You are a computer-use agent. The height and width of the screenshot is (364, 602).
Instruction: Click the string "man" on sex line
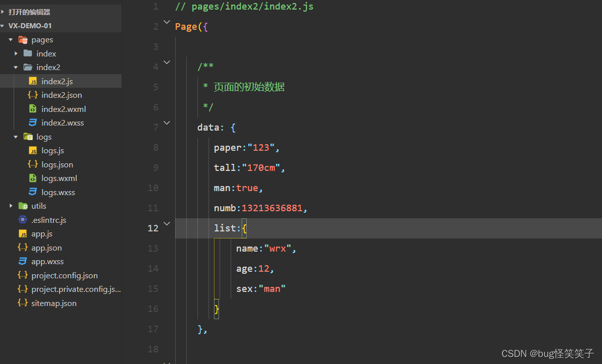point(272,289)
